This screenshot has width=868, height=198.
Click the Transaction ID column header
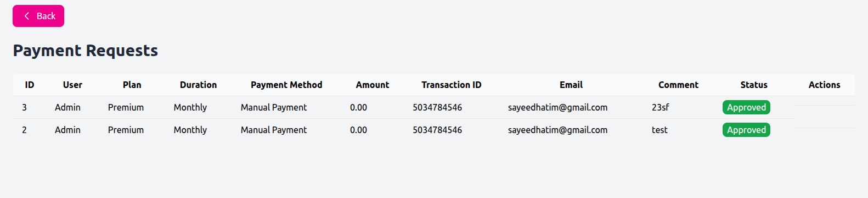(452, 85)
